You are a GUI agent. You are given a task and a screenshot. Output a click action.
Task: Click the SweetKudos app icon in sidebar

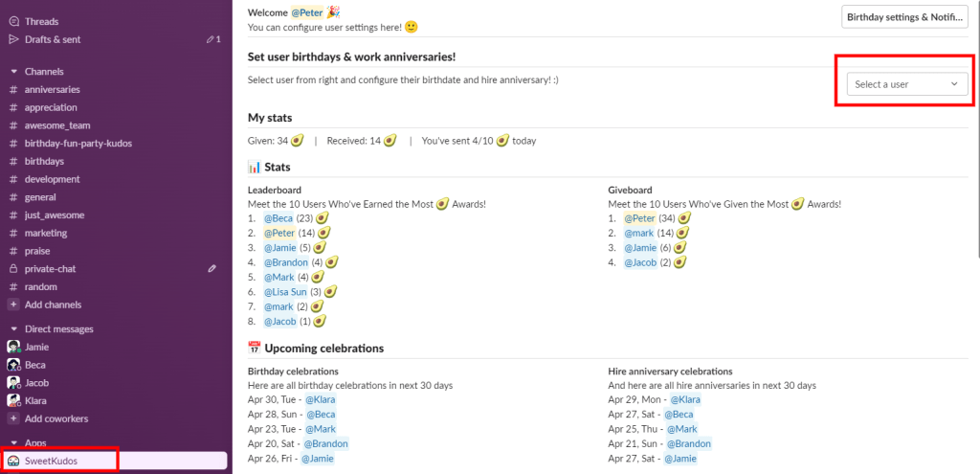coord(13,462)
